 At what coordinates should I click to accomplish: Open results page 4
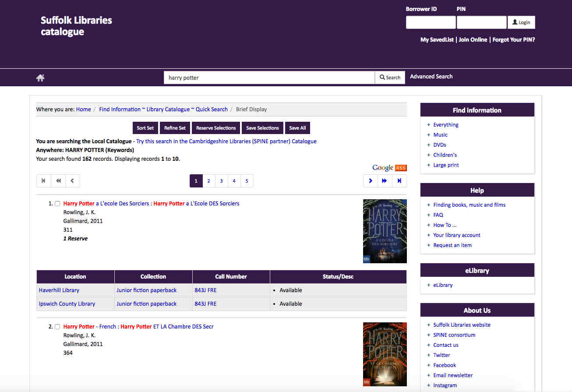click(234, 181)
